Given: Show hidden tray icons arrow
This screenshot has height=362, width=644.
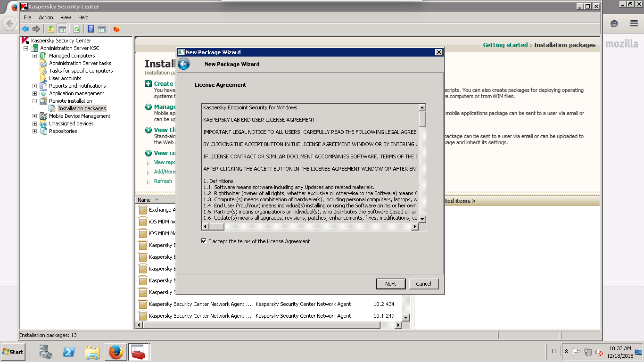Looking at the screenshot, I should pyautogui.click(x=566, y=352).
